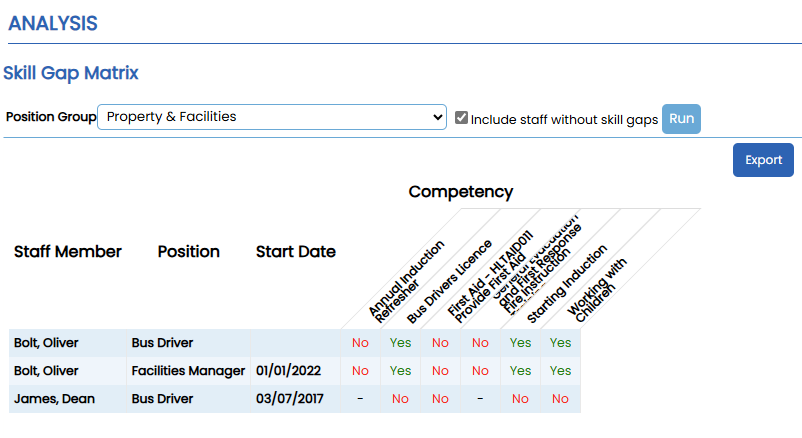Click Bus Driver position in first row

[162, 343]
